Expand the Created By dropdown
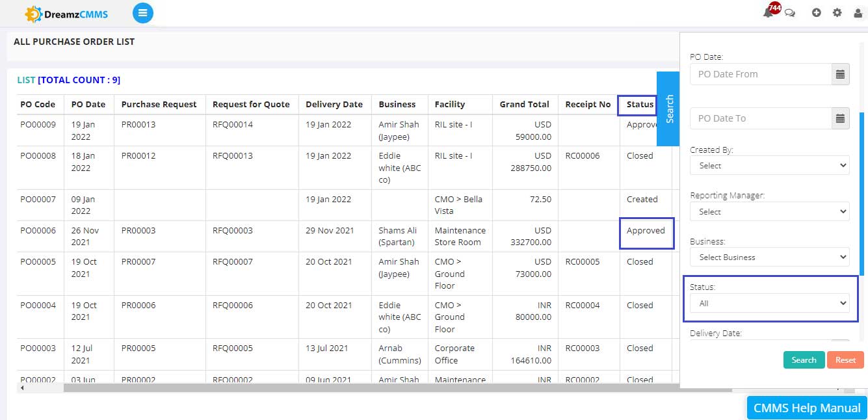 coord(770,166)
